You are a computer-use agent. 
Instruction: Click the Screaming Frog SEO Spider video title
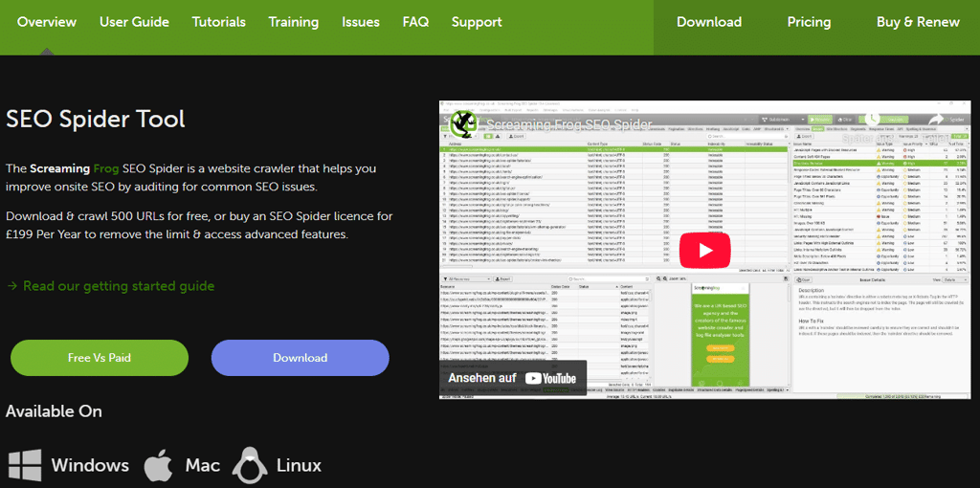[568, 123]
